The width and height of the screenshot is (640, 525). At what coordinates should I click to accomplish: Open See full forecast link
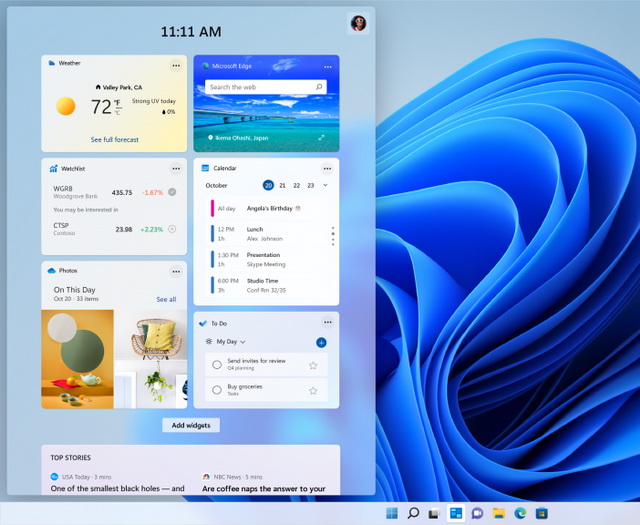click(114, 140)
